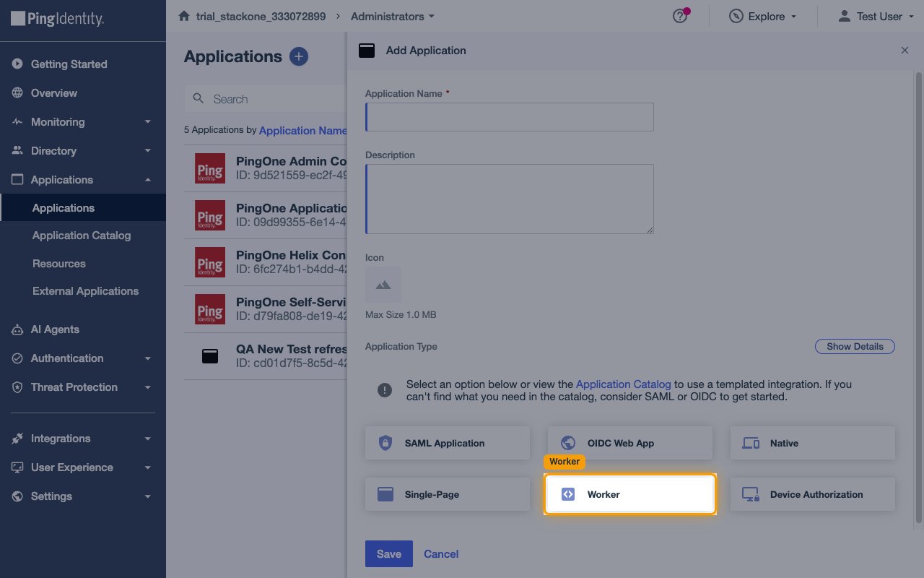
Task: Click the Integrations plug icon
Action: point(17,439)
